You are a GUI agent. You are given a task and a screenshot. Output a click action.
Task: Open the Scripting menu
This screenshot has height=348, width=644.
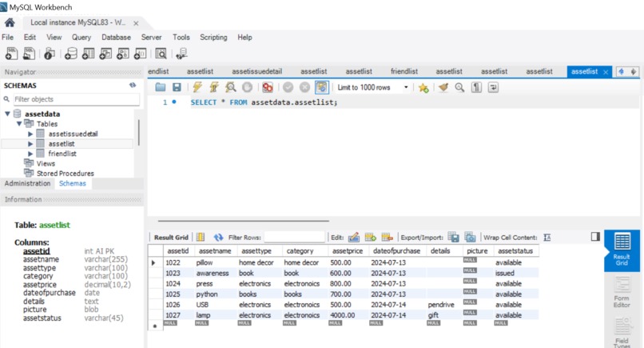click(213, 37)
